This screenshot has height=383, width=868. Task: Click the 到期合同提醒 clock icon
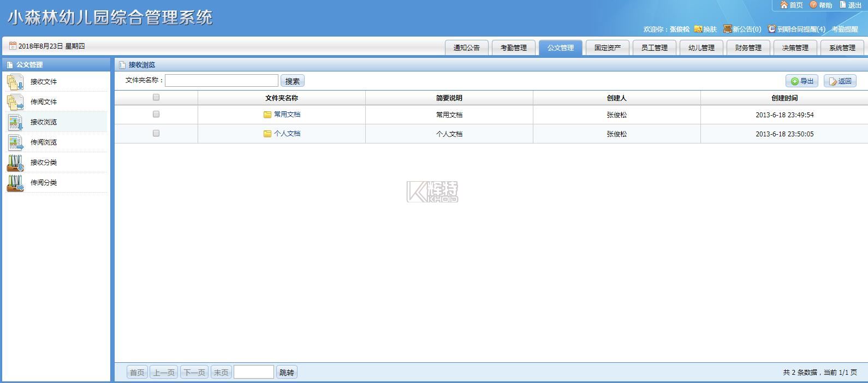[771, 29]
